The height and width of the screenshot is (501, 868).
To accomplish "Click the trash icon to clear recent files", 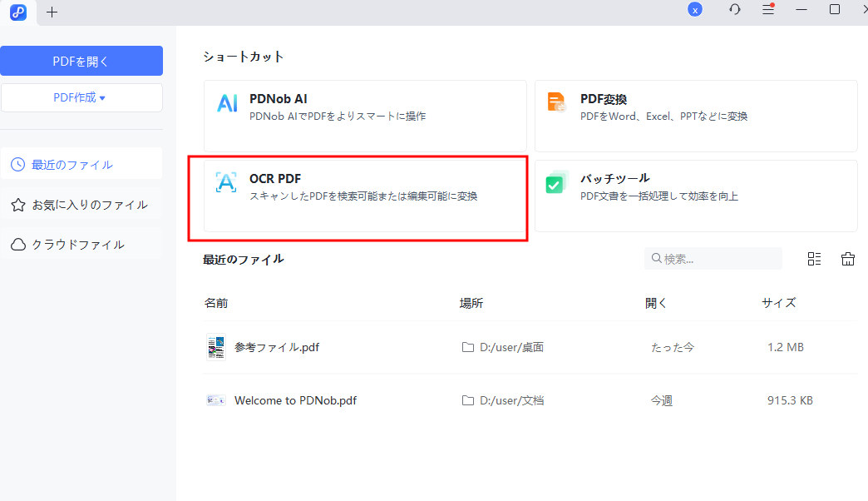I will click(848, 259).
